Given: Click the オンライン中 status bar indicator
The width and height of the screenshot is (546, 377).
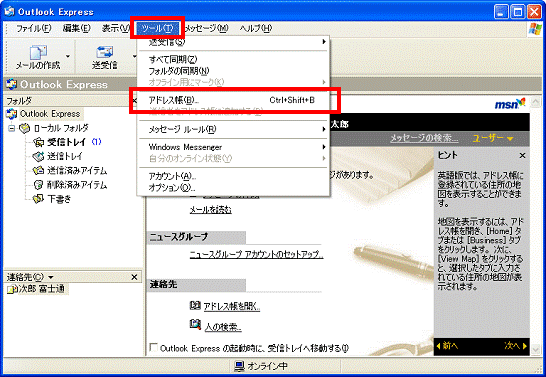Looking at the screenshot, I should tap(261, 366).
